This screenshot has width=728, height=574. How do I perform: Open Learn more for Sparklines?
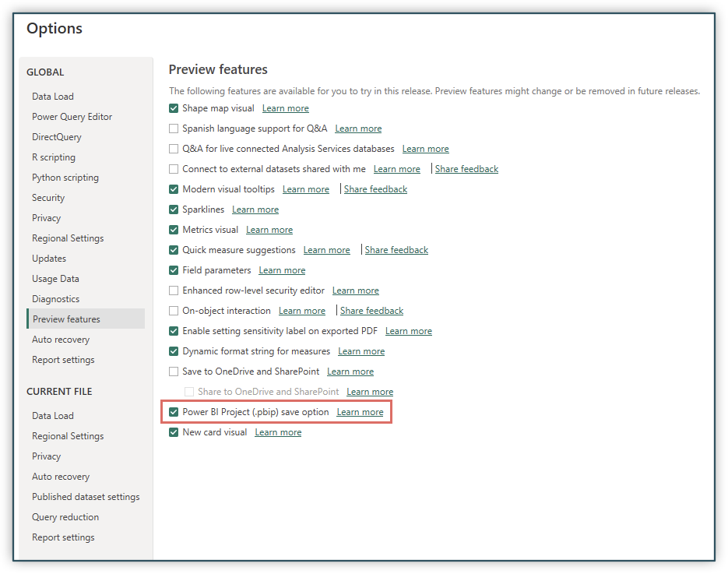tap(255, 210)
